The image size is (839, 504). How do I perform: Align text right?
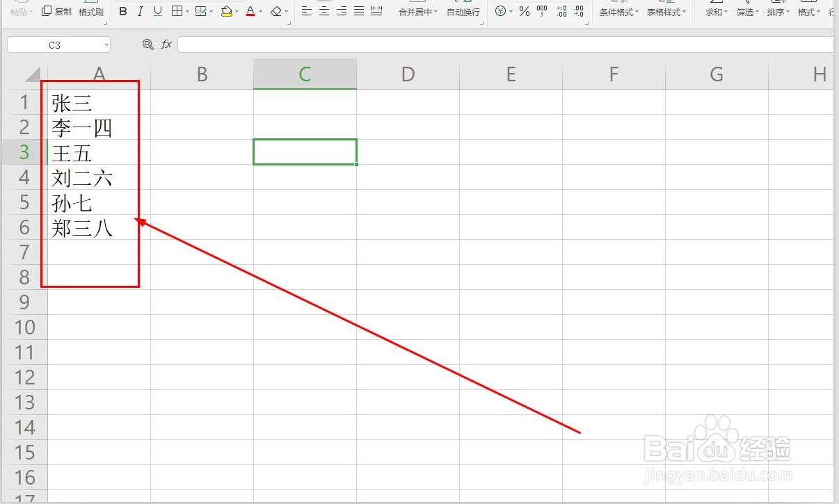(342, 11)
